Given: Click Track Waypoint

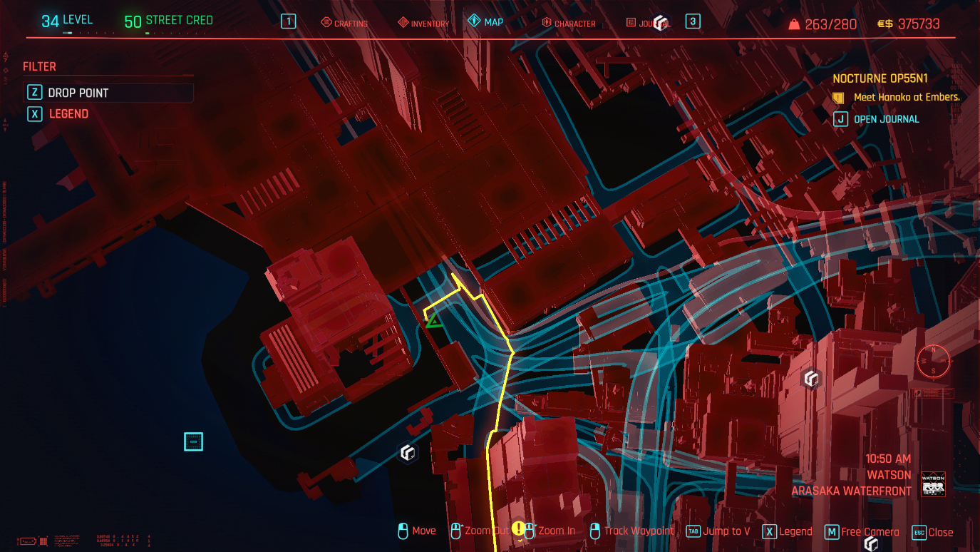Looking at the screenshot, I should pos(632,531).
